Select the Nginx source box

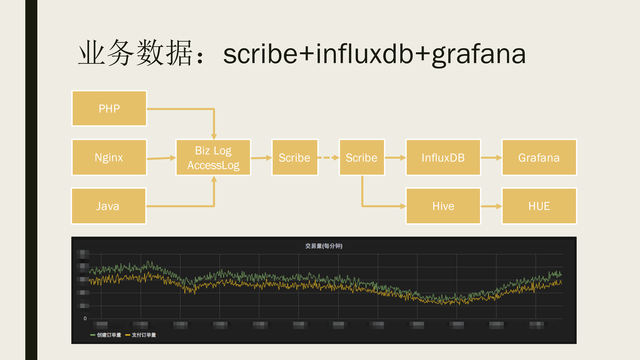109,158
